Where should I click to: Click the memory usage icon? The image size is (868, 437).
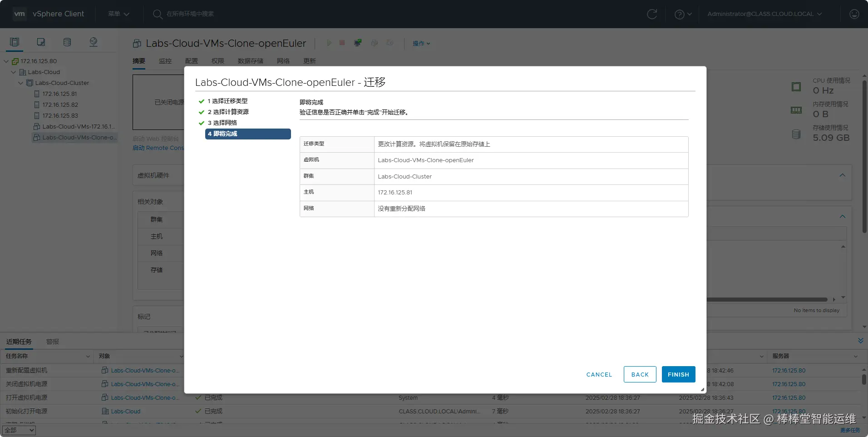[x=796, y=110]
